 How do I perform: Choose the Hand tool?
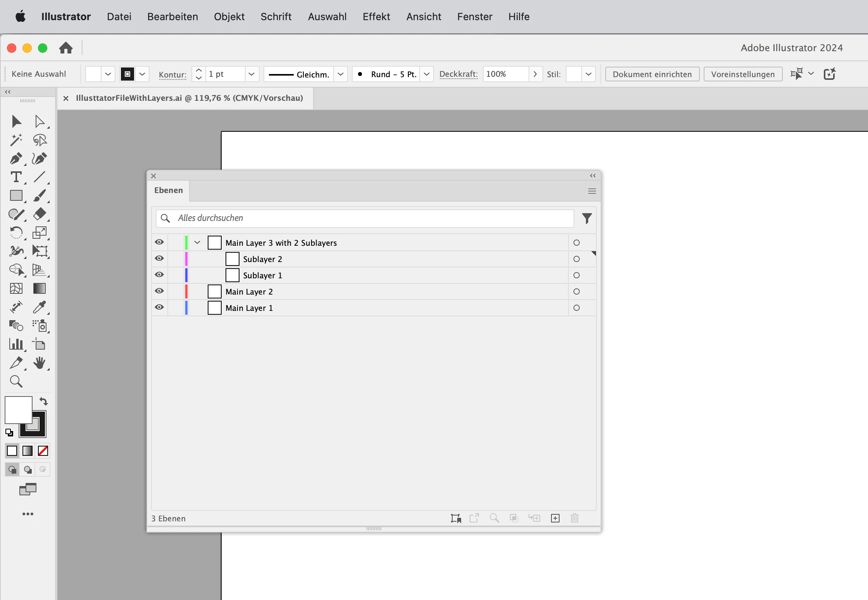(x=39, y=363)
